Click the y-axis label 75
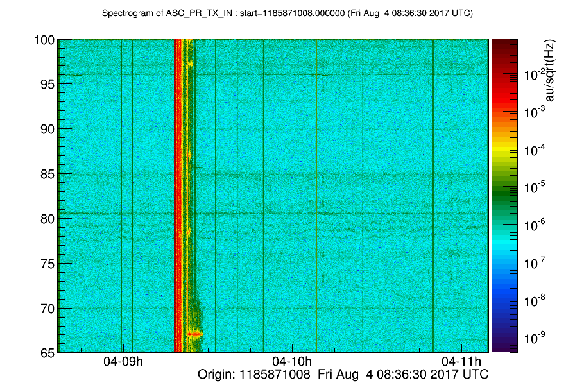Screen dimensions: 575x392 click(x=47, y=264)
